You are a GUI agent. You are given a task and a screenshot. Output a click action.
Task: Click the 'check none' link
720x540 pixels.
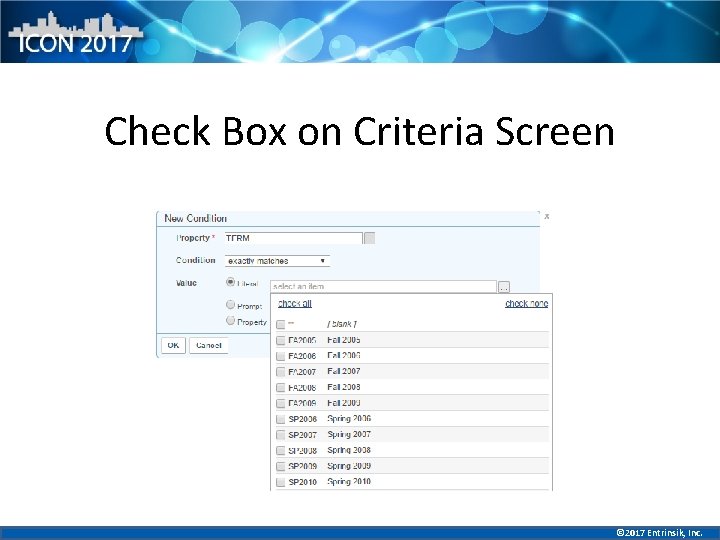pos(526,304)
